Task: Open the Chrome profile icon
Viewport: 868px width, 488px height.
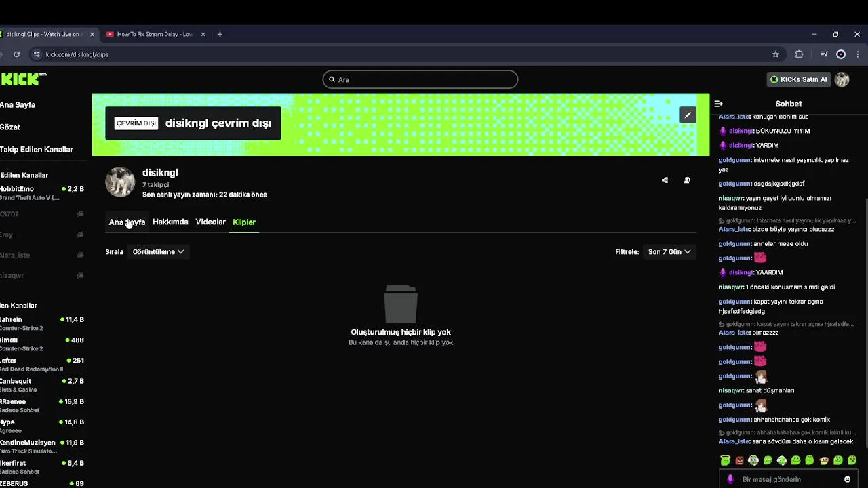Action: point(841,54)
